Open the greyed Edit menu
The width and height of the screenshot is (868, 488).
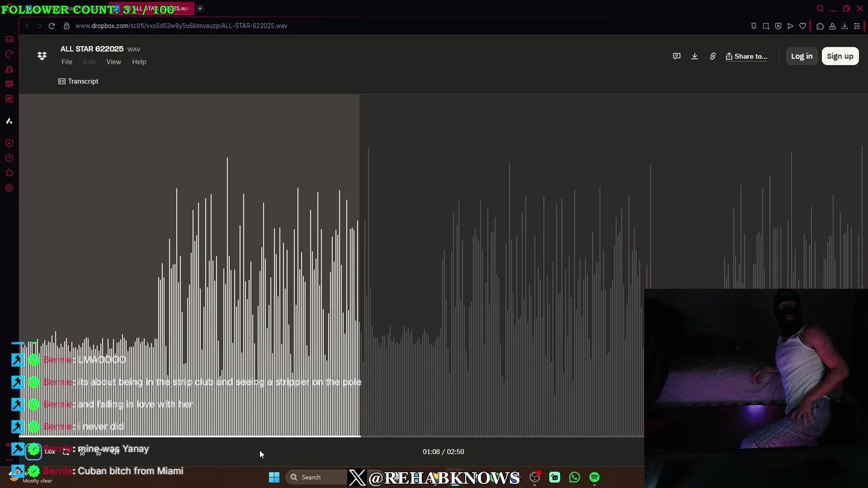[89, 62]
